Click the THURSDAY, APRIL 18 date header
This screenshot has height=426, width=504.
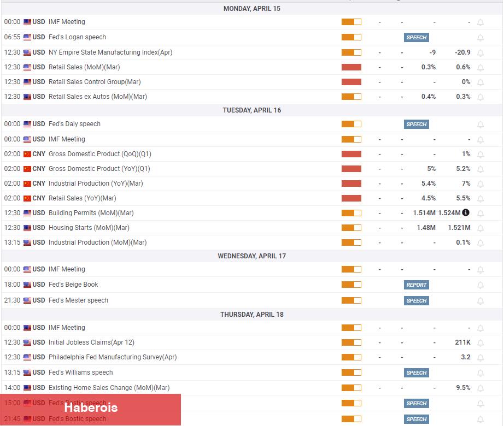251,315
